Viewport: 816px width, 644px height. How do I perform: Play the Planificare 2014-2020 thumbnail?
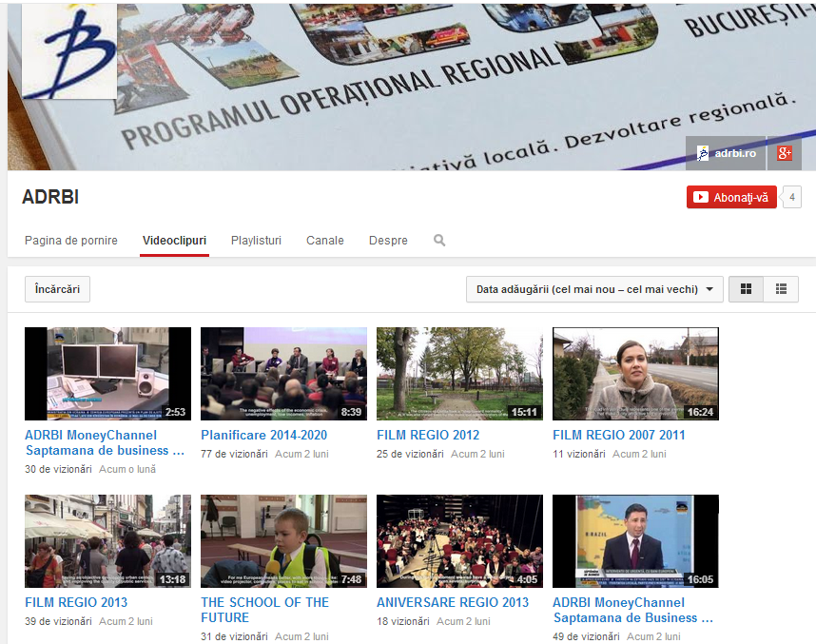pyautogui.click(x=283, y=374)
